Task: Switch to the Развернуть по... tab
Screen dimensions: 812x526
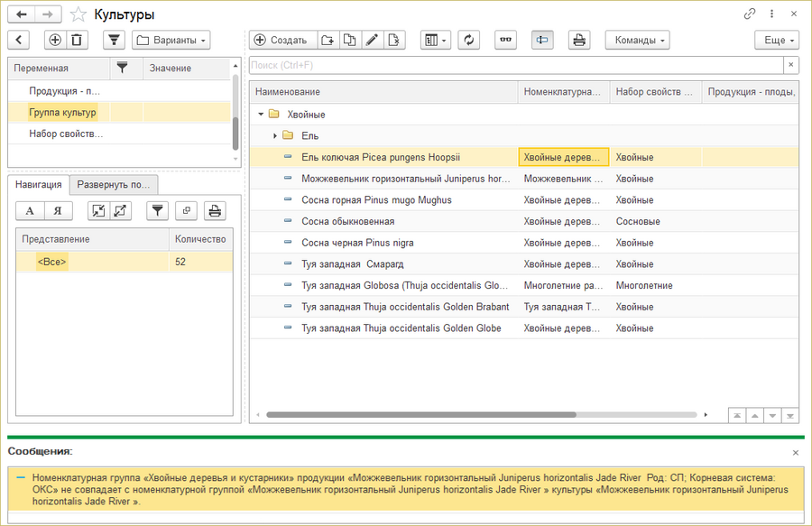Action: (x=114, y=184)
